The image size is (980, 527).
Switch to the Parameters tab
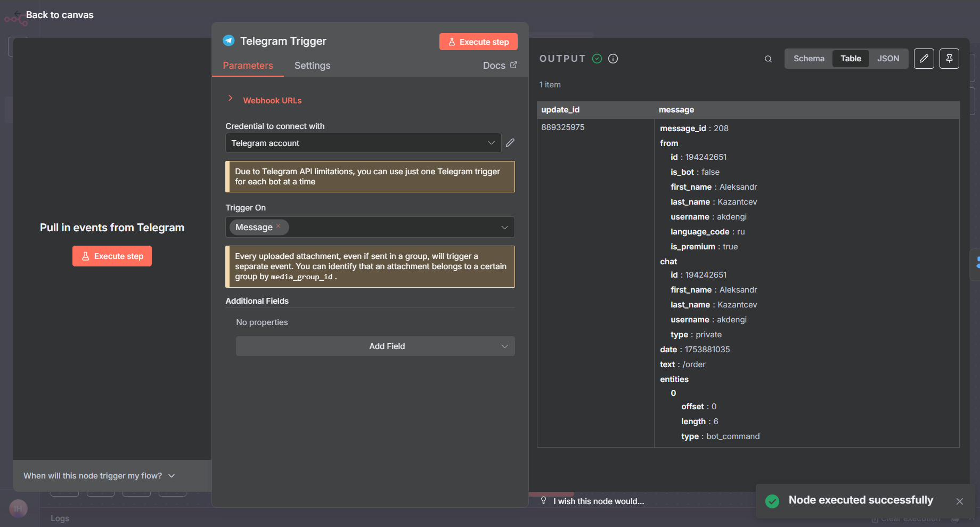click(x=248, y=65)
